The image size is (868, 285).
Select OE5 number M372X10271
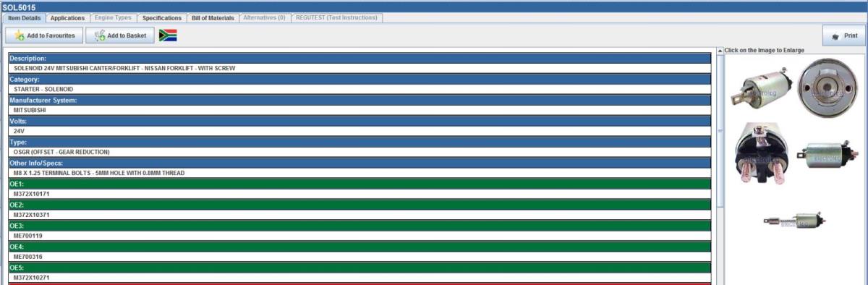(x=31, y=278)
